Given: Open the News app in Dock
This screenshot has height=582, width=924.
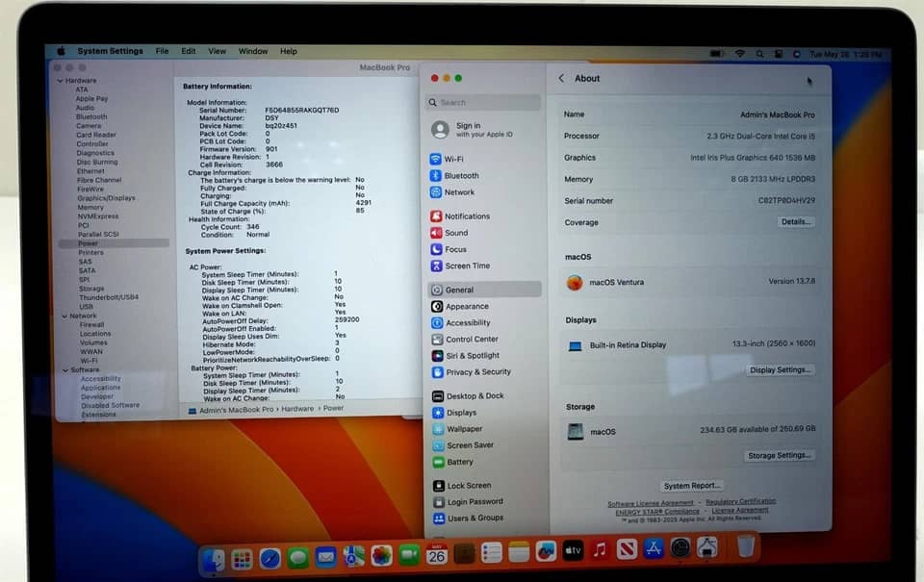Looking at the screenshot, I should [627, 549].
